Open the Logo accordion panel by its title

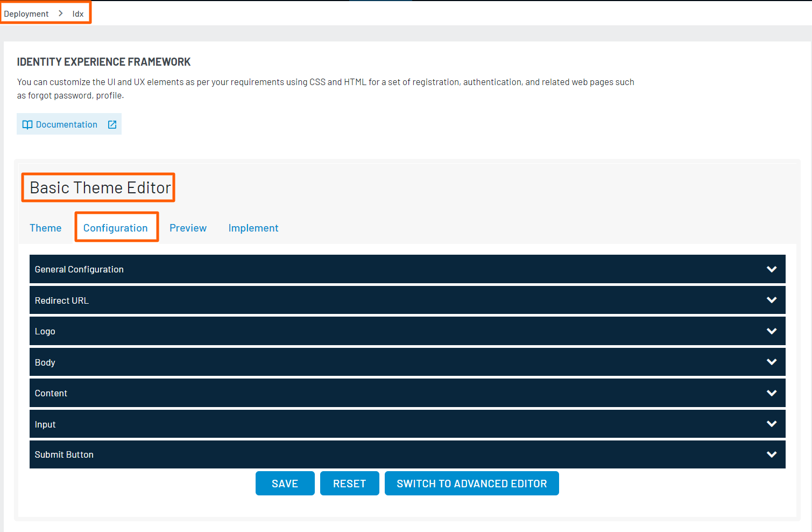coord(45,332)
